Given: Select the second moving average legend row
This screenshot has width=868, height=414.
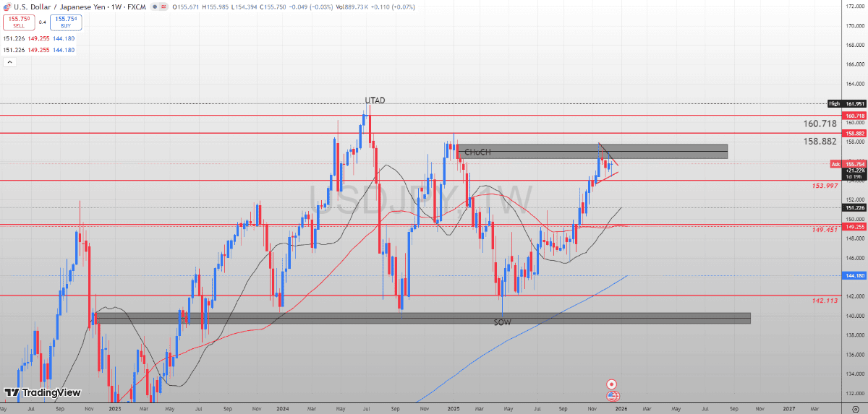Looking at the screenshot, I should [39, 49].
